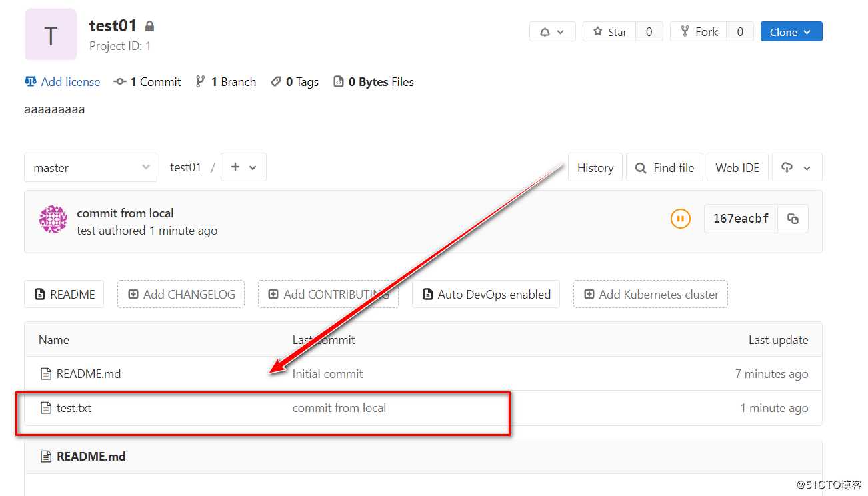This screenshot has height=496, width=868.
Task: Open the README.md file in the list
Action: [89, 374]
